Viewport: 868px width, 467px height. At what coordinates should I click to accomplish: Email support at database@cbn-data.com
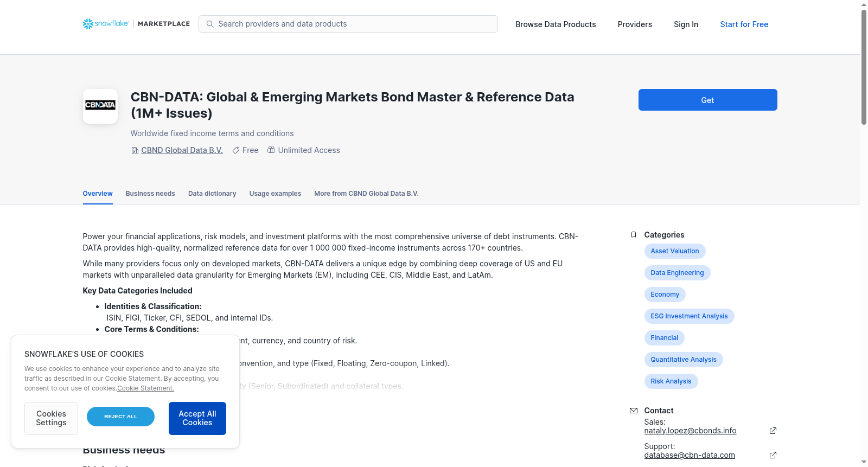tap(690, 455)
